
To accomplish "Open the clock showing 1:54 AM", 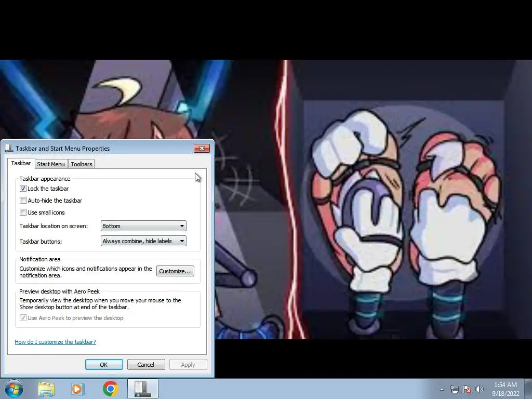I will click(x=506, y=385).
